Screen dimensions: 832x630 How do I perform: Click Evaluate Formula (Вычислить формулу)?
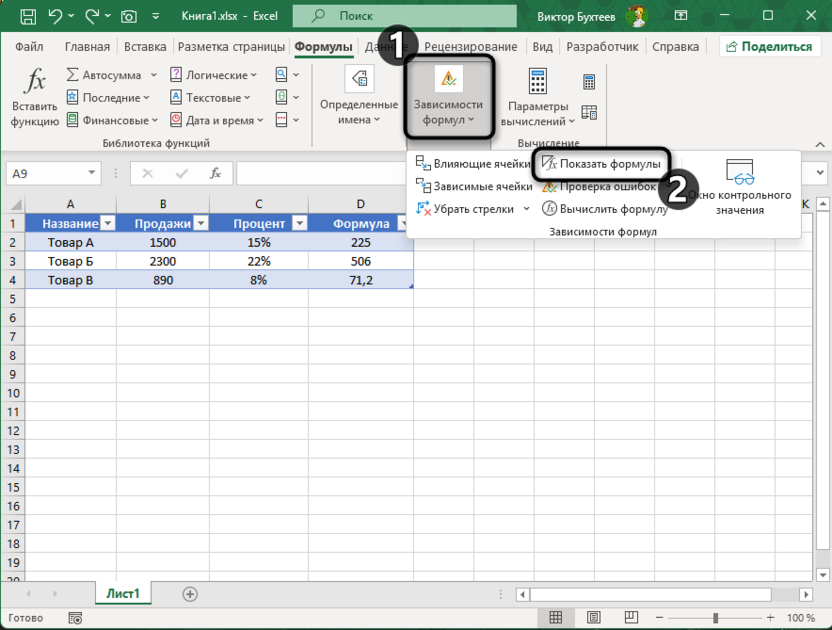pyautogui.click(x=605, y=209)
